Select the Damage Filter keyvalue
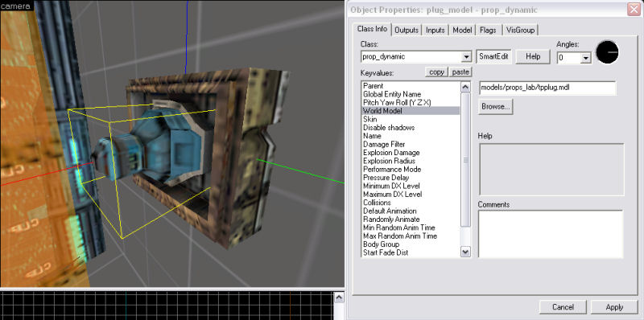Viewport: 644px width, 320px height. 410,144
